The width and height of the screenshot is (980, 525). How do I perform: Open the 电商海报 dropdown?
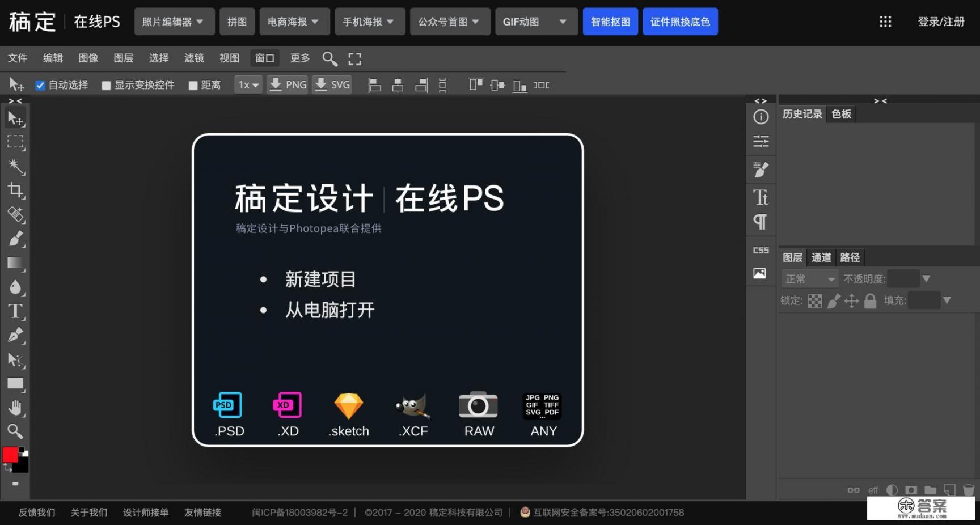pos(294,22)
